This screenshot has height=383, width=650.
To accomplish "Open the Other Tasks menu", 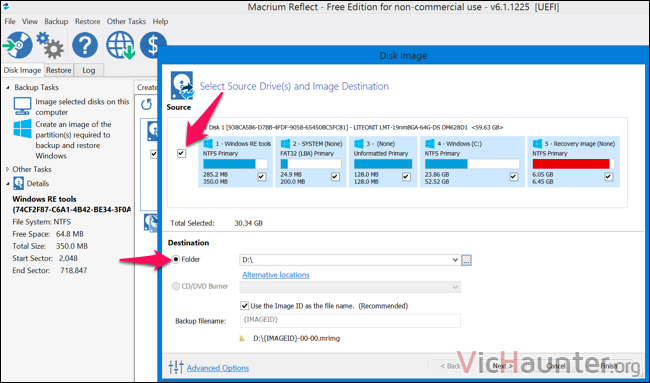I will (126, 22).
